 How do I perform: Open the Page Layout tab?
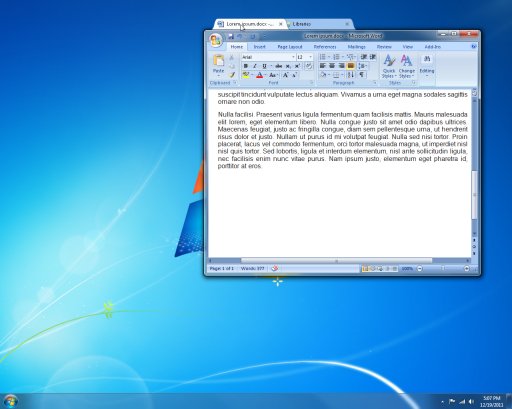pos(290,47)
